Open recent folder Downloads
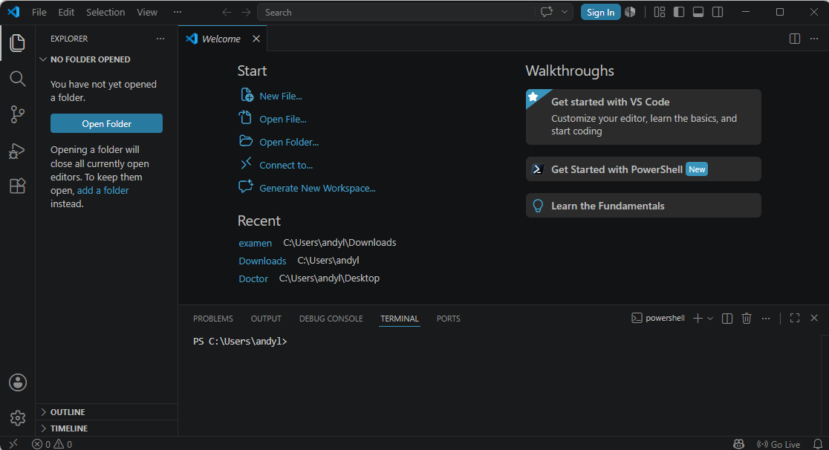829x450 pixels. click(x=262, y=261)
